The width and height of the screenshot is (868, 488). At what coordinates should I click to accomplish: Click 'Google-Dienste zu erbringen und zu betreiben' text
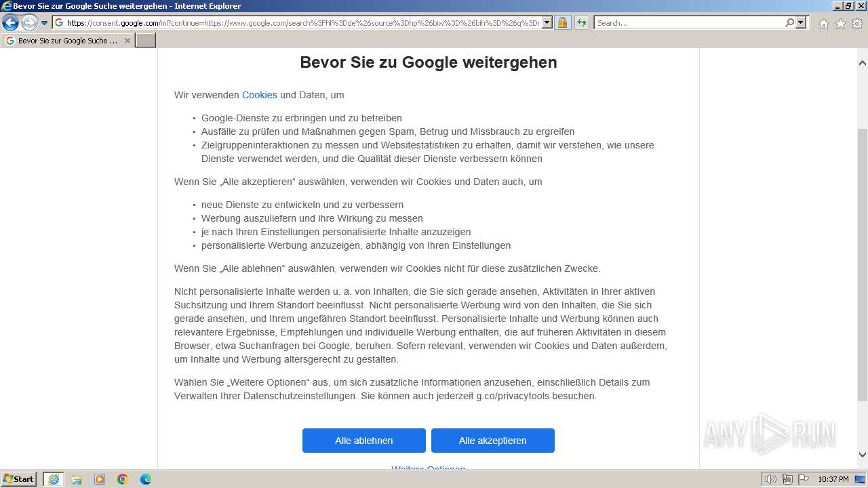click(x=302, y=118)
